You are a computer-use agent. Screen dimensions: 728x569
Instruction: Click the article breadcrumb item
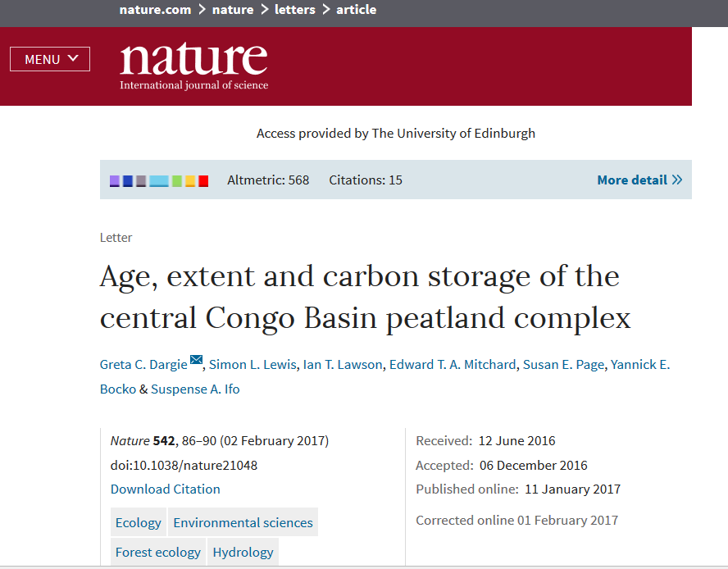click(x=356, y=10)
